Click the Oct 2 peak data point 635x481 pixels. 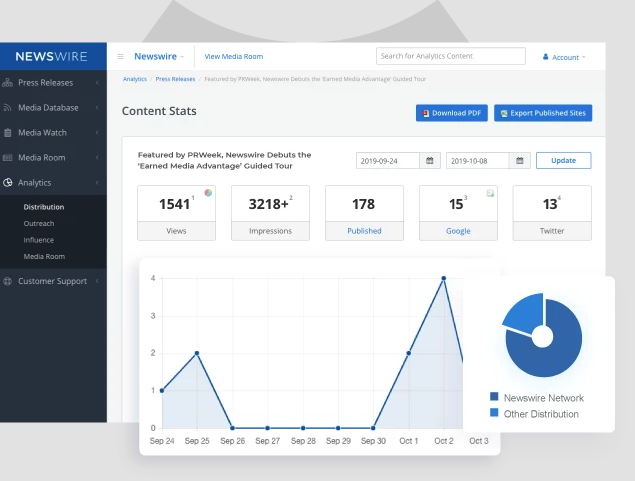click(443, 278)
